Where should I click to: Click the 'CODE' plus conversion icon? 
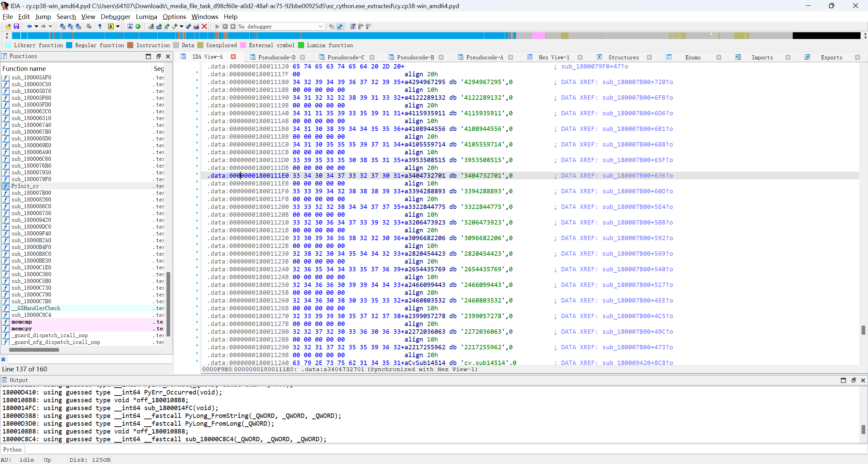[x=151, y=26]
